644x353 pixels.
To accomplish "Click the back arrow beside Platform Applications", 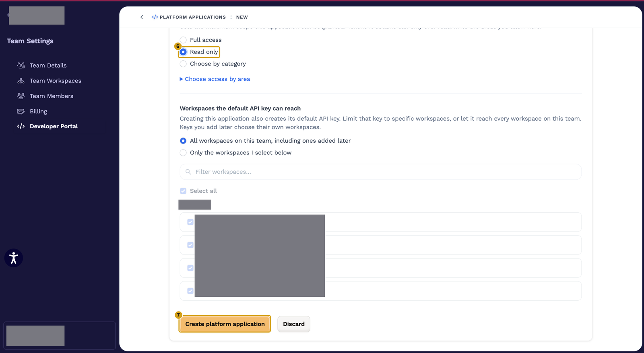I will [x=142, y=17].
